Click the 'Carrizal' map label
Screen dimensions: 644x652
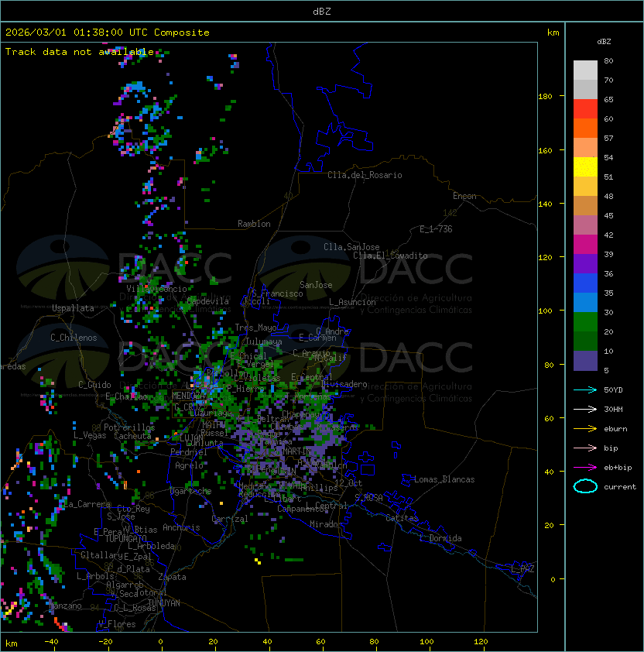(230, 519)
